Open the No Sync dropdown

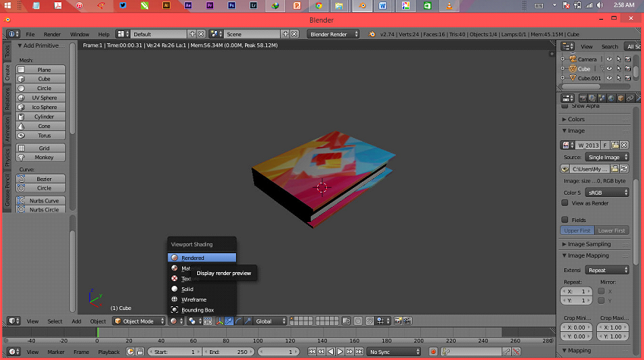pyautogui.click(x=394, y=352)
